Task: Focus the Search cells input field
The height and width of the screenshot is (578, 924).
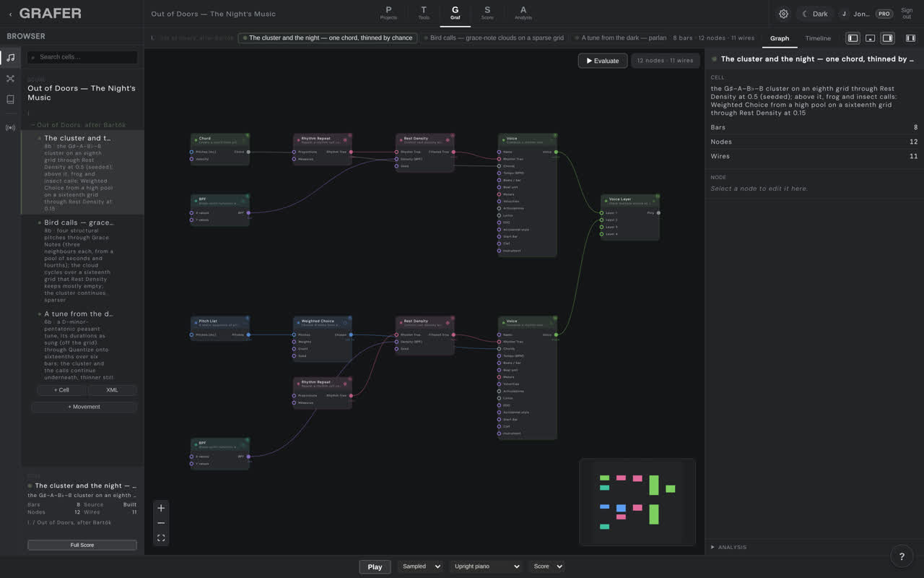Action: point(82,57)
